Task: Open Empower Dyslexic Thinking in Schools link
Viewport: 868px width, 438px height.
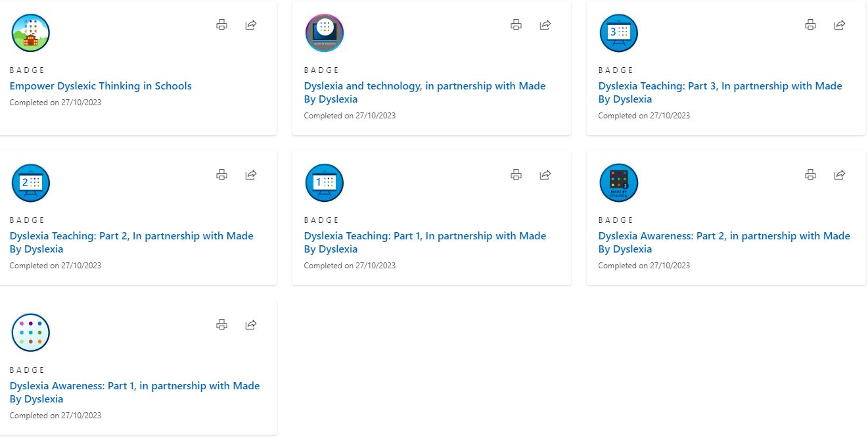Action: click(x=101, y=86)
